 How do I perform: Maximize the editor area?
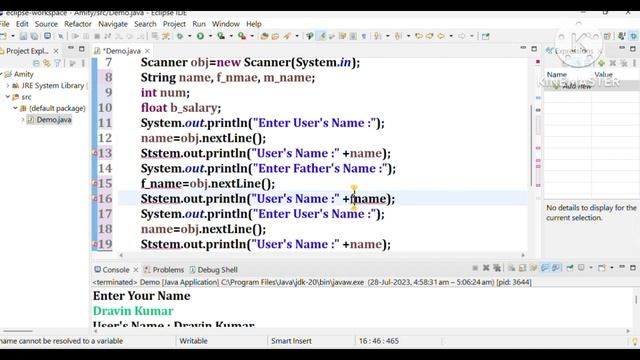(534, 48)
